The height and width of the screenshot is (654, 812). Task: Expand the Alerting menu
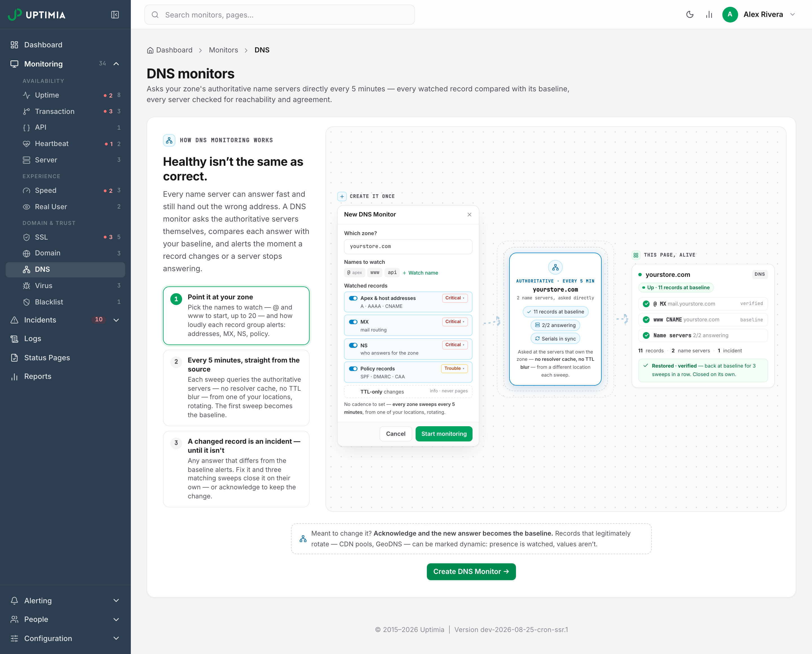pos(116,600)
